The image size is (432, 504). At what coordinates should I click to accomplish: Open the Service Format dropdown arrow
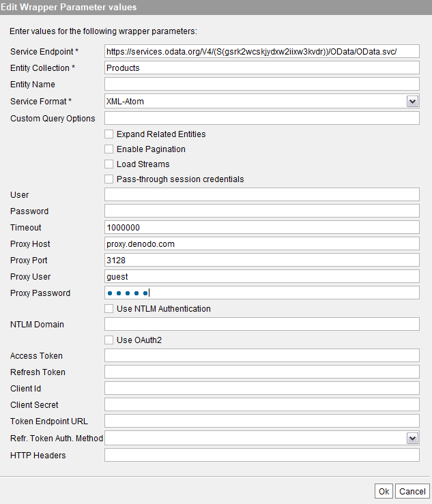412,102
